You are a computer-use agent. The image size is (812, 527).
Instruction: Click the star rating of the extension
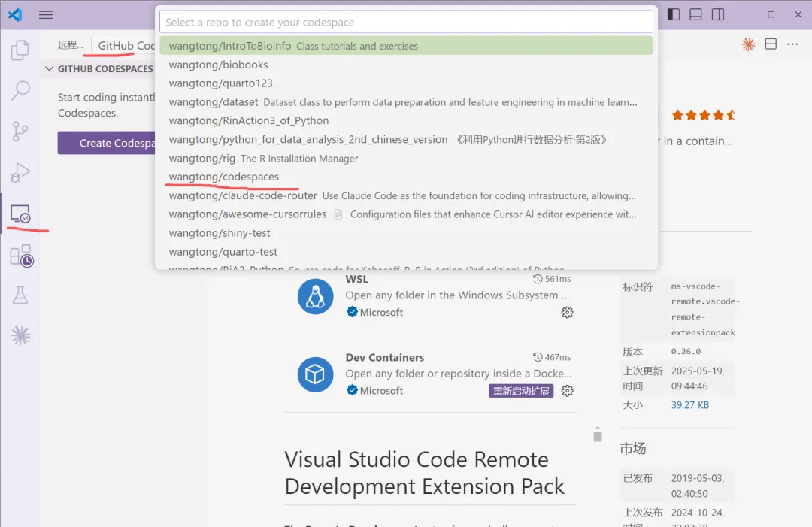tap(703, 115)
